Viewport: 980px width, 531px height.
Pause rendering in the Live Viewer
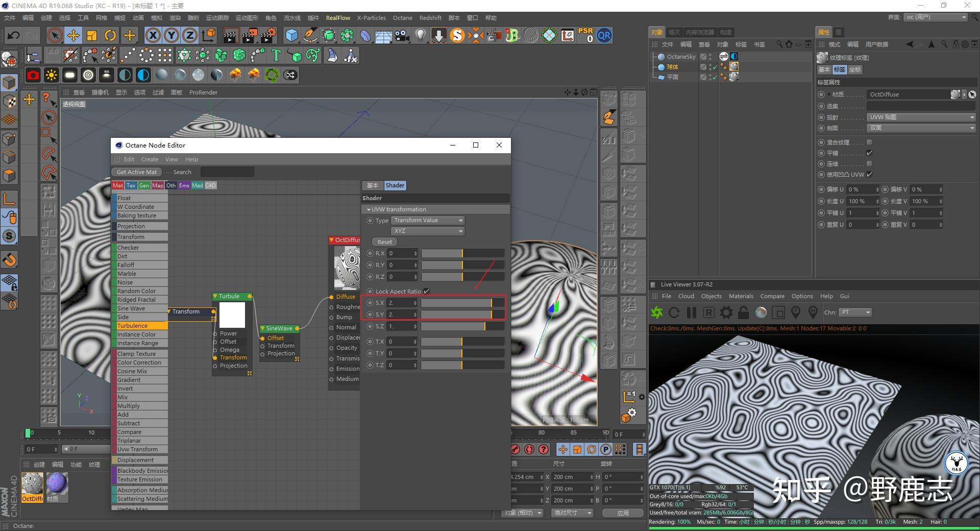691,312
